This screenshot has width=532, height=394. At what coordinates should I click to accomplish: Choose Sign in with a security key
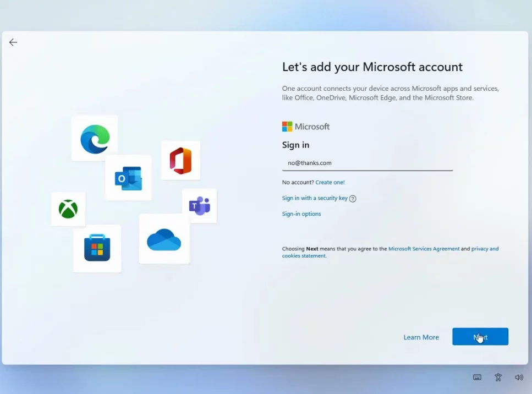tap(315, 198)
